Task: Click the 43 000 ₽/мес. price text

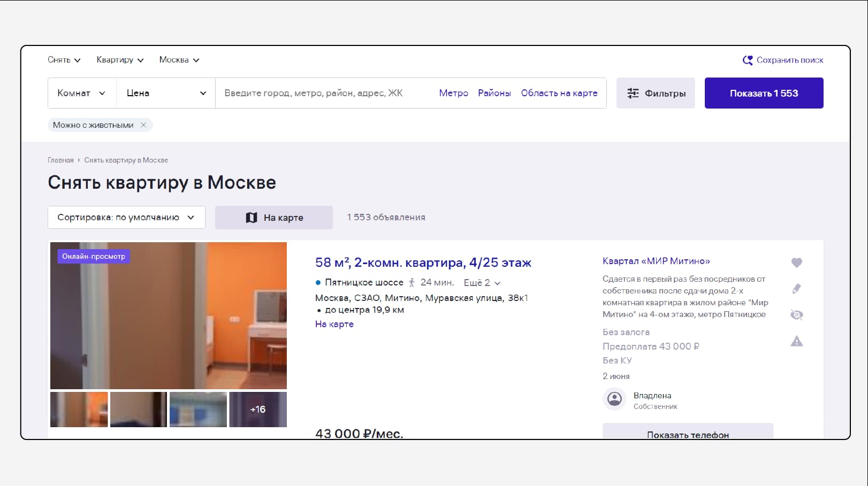Action: pyautogui.click(x=359, y=433)
